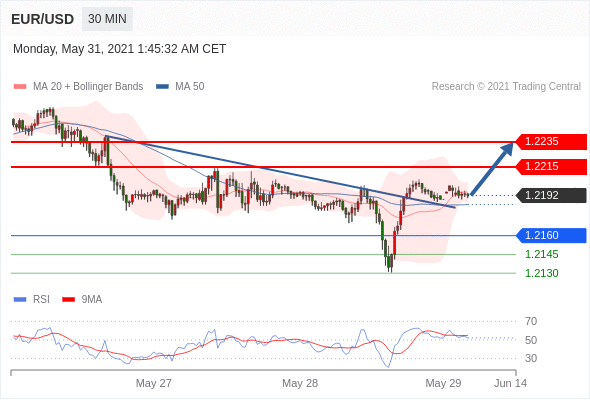This screenshot has width=590, height=400.
Task: Click the MA 50 blue legend swatch
Action: click(x=162, y=87)
